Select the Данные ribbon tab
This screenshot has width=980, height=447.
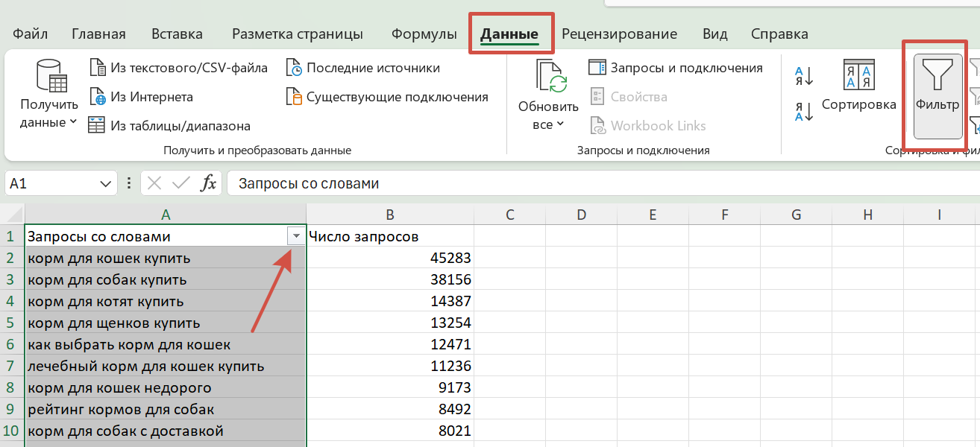509,34
